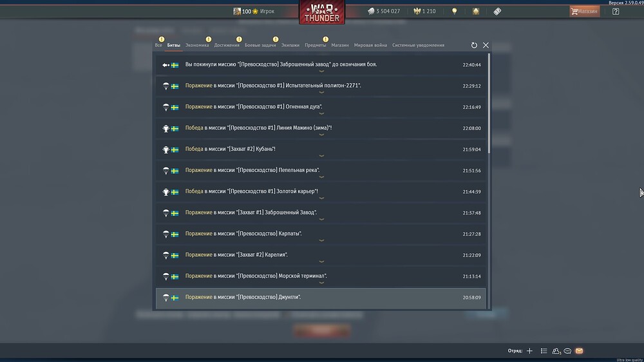
Task: Click the player name Игрок
Action: click(x=267, y=11)
